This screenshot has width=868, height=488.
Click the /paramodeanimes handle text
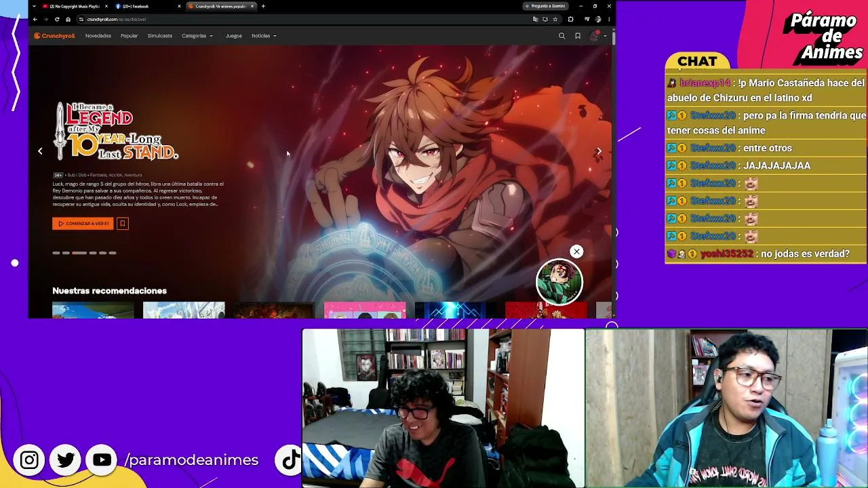(192, 460)
